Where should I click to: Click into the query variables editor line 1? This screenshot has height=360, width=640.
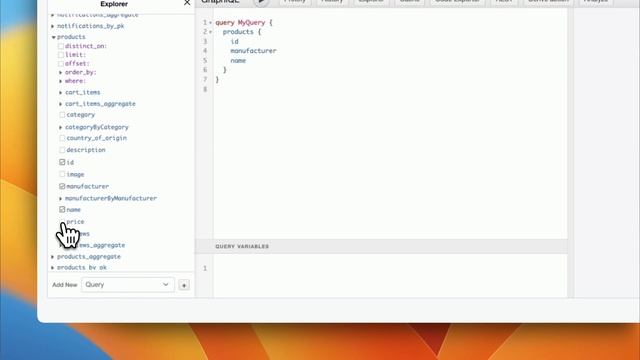[390, 269]
